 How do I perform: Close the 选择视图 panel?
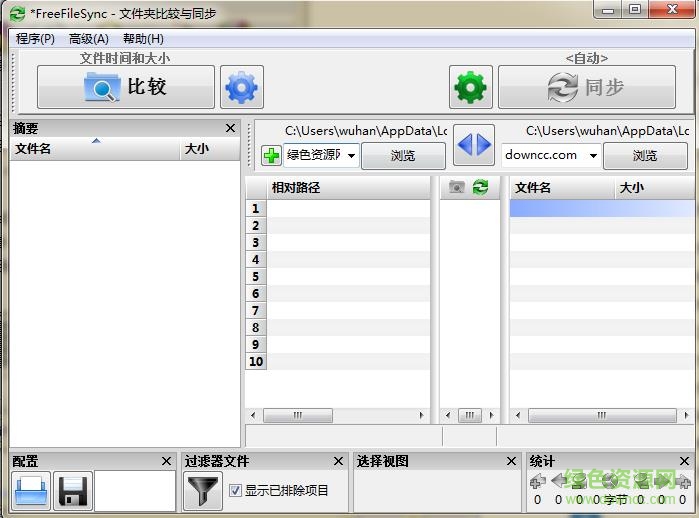(x=512, y=461)
